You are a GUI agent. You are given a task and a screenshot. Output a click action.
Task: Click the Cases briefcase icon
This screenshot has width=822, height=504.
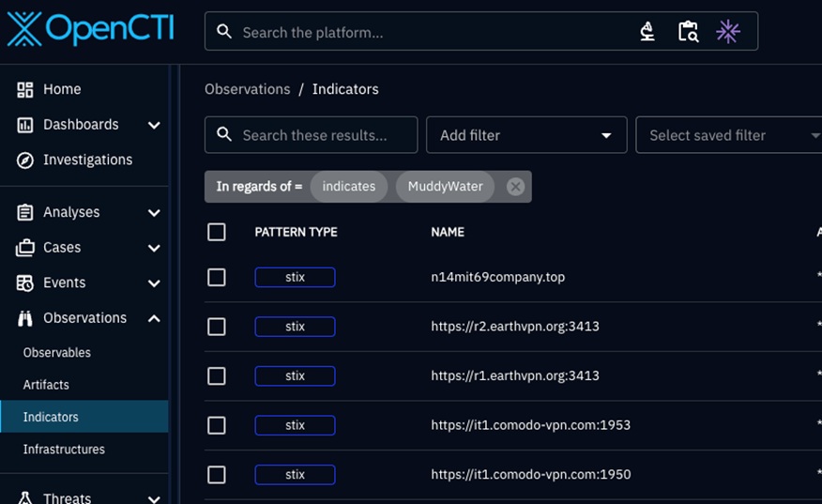(24, 248)
